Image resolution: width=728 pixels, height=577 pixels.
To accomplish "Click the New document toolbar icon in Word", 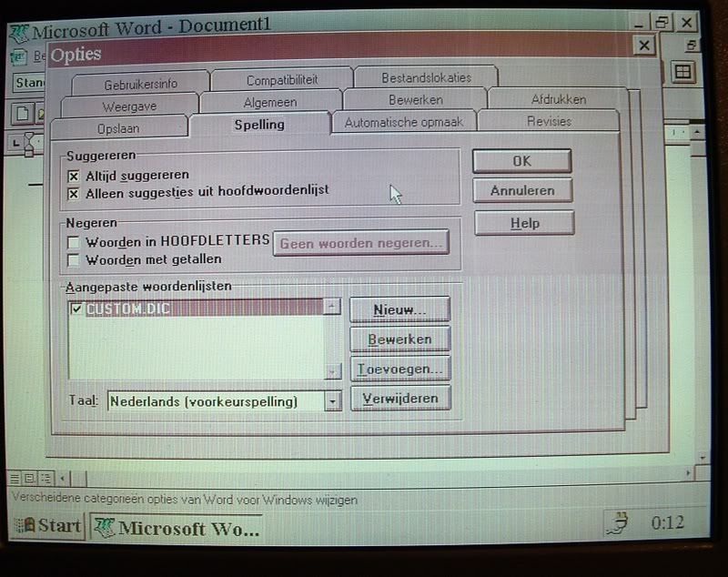I will (x=22, y=113).
